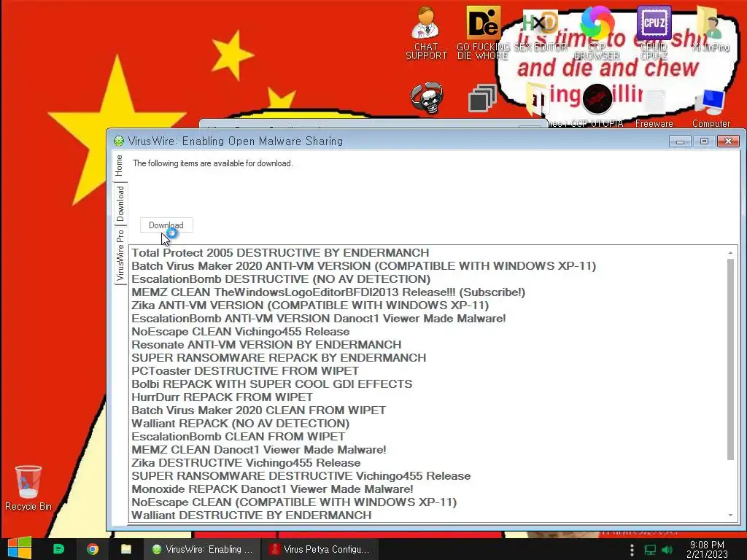The height and width of the screenshot is (560, 747).
Task: Select SUPER RANSOMWARE DESTRUCTIVE Vichingo455 Release
Action: click(301, 475)
